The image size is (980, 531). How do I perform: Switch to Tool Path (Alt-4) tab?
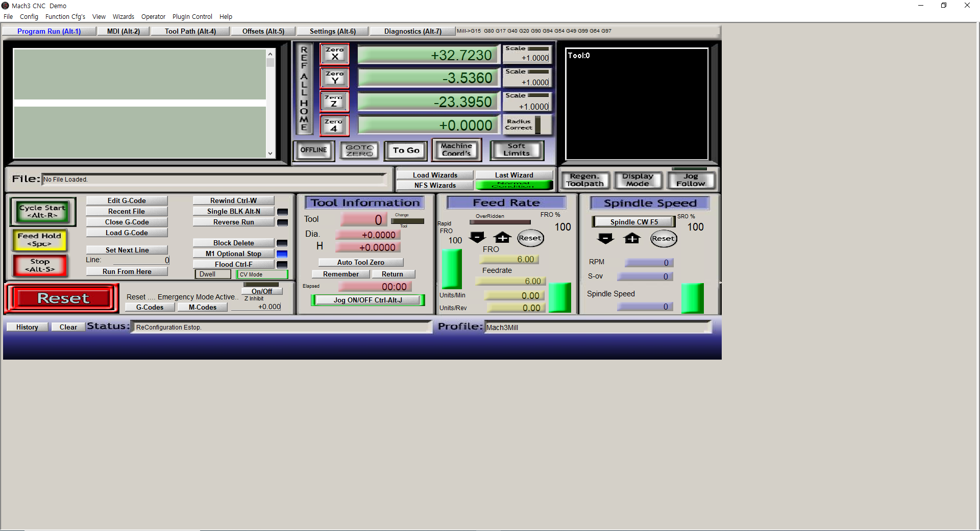coord(190,31)
